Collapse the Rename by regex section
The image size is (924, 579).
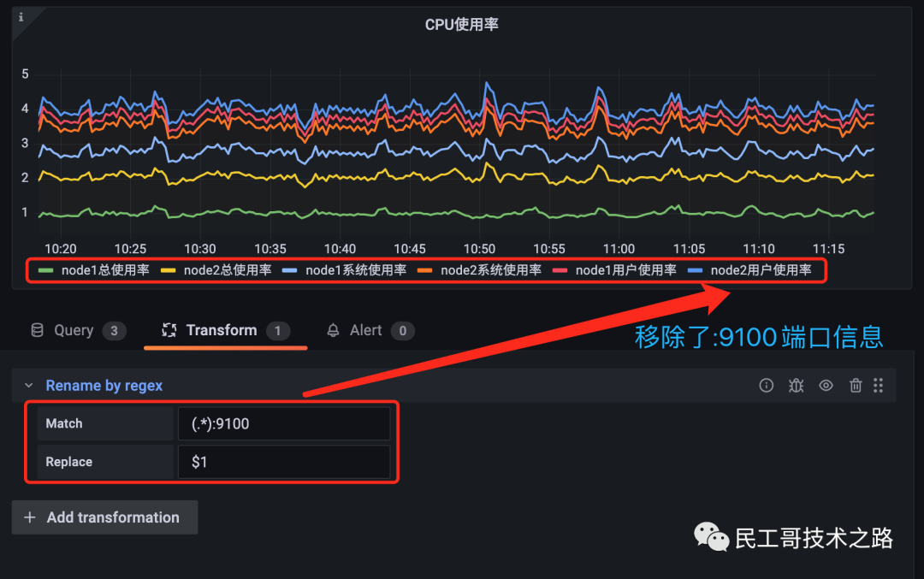coord(29,385)
